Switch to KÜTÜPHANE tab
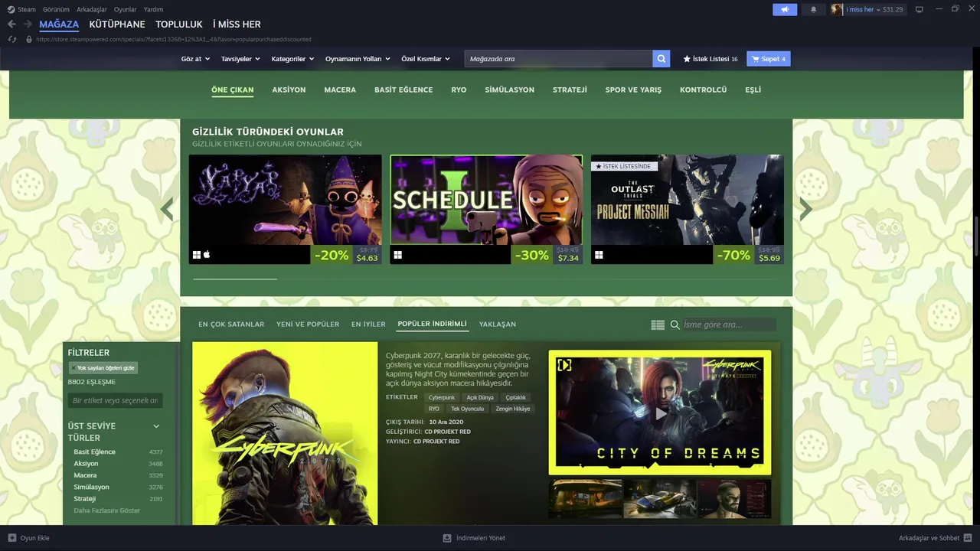This screenshot has width=980, height=551. [117, 24]
